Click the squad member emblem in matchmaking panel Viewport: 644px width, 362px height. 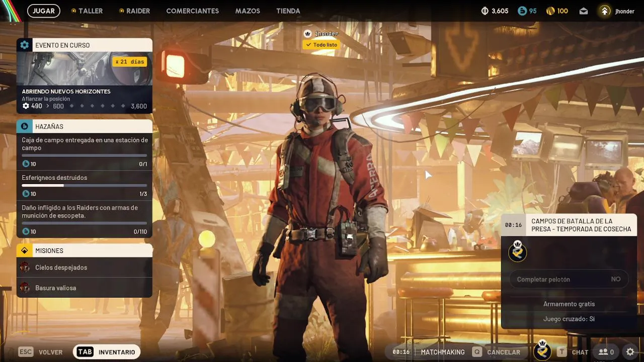[x=517, y=251]
